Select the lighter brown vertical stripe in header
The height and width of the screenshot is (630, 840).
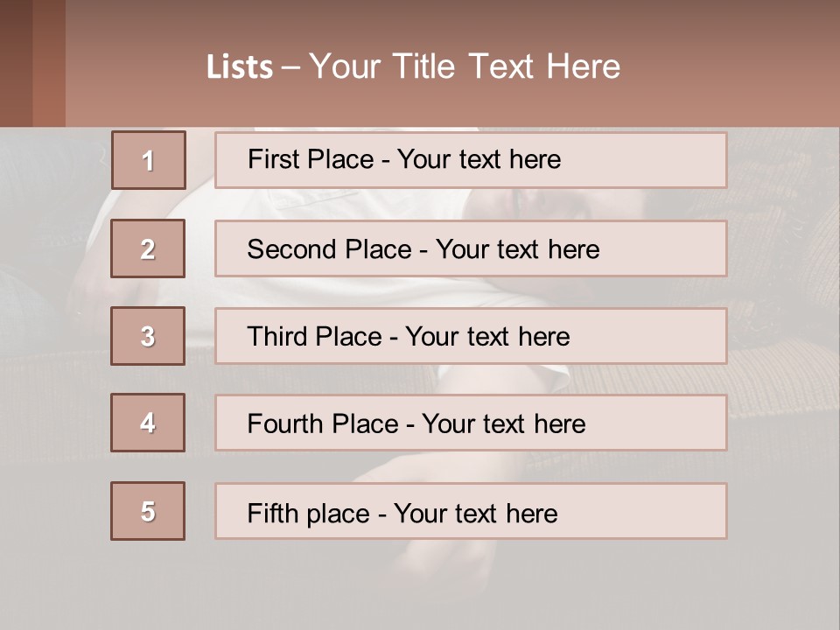coord(49,63)
